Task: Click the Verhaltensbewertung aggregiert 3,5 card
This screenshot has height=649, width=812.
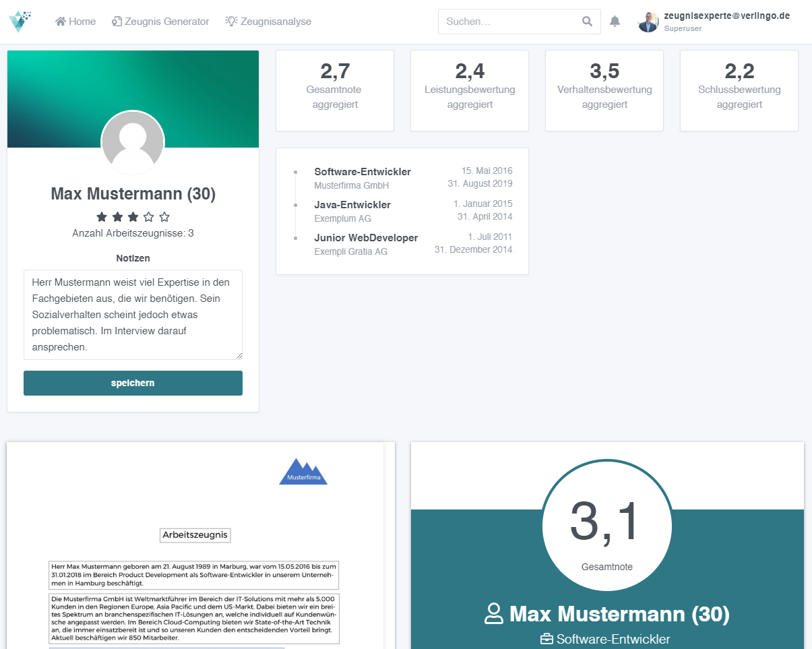Action: coord(604,91)
